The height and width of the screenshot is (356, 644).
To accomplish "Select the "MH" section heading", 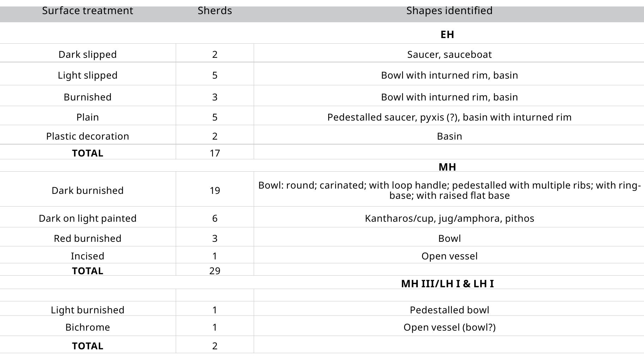I will 447,167.
